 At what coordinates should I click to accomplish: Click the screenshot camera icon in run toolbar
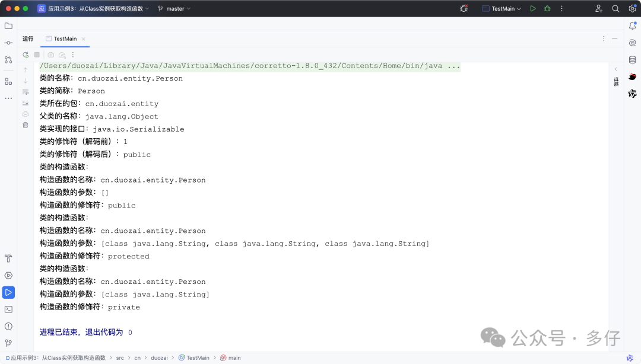50,55
